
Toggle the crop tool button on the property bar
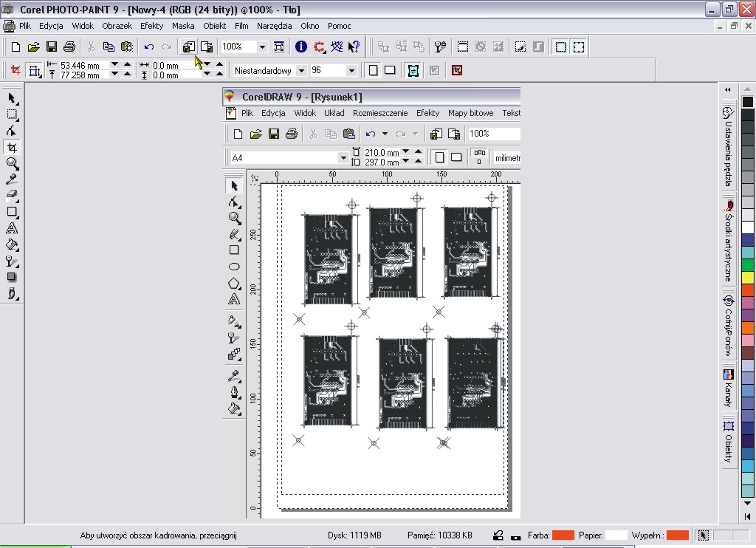coord(16,70)
